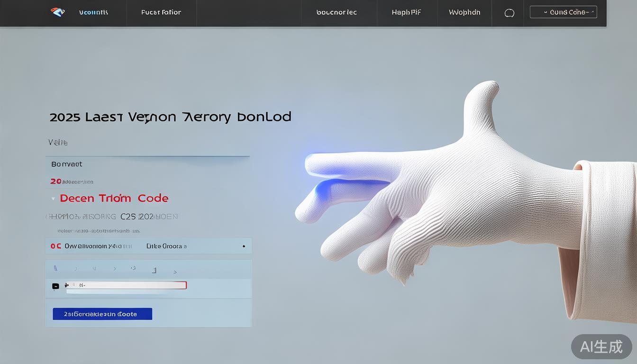Click the first pen-like icon in the icon row

click(x=55, y=268)
